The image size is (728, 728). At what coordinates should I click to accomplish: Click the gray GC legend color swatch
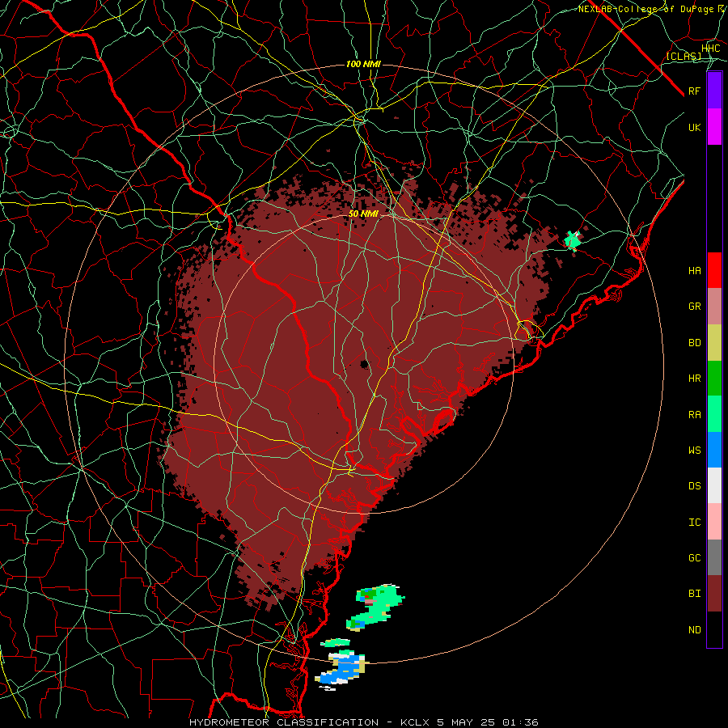(714, 557)
